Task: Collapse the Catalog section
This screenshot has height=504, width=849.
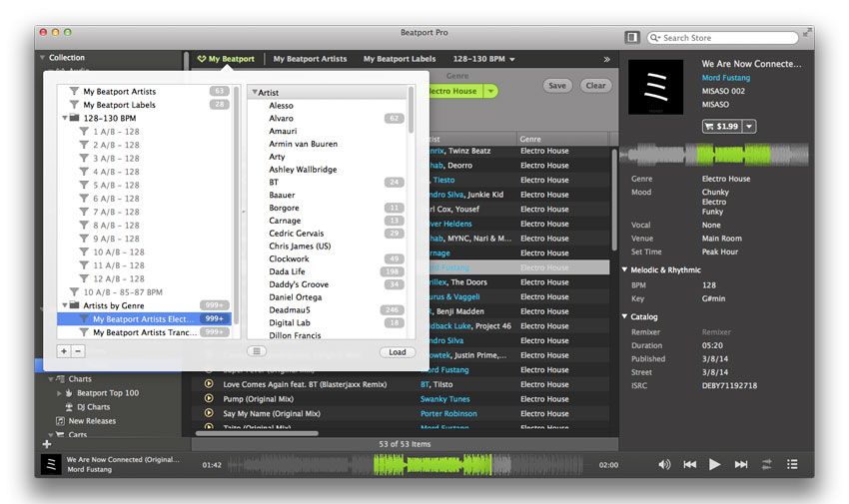Action: click(x=624, y=316)
